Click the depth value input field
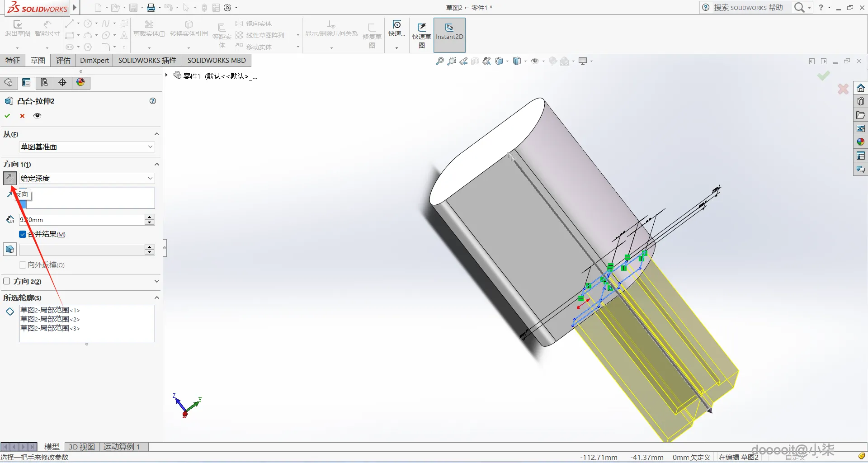Screen dimensions: 868x463 (81, 220)
